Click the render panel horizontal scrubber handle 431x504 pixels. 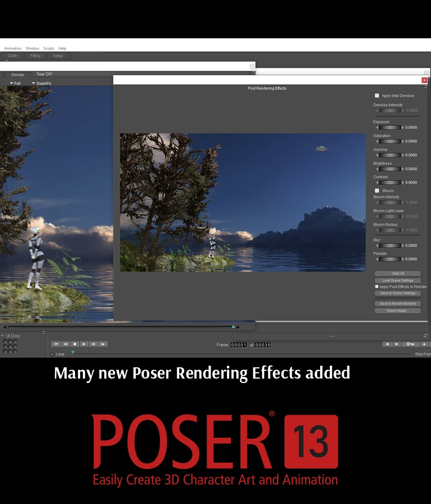tap(233, 327)
